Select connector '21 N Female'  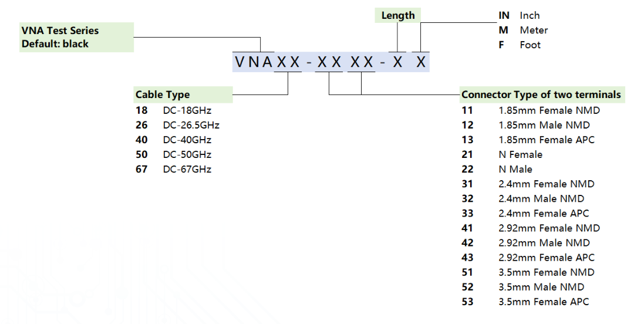tap(502, 155)
